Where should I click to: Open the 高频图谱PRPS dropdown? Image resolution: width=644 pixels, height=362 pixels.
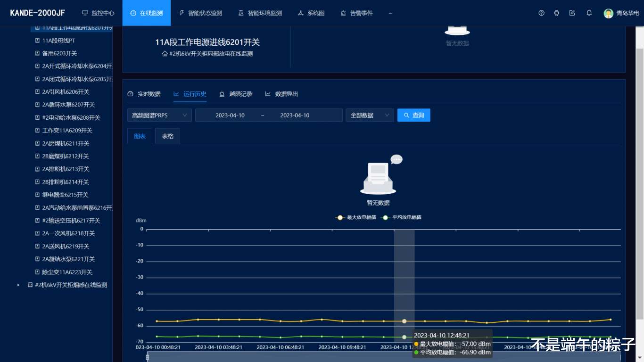pyautogui.click(x=159, y=115)
